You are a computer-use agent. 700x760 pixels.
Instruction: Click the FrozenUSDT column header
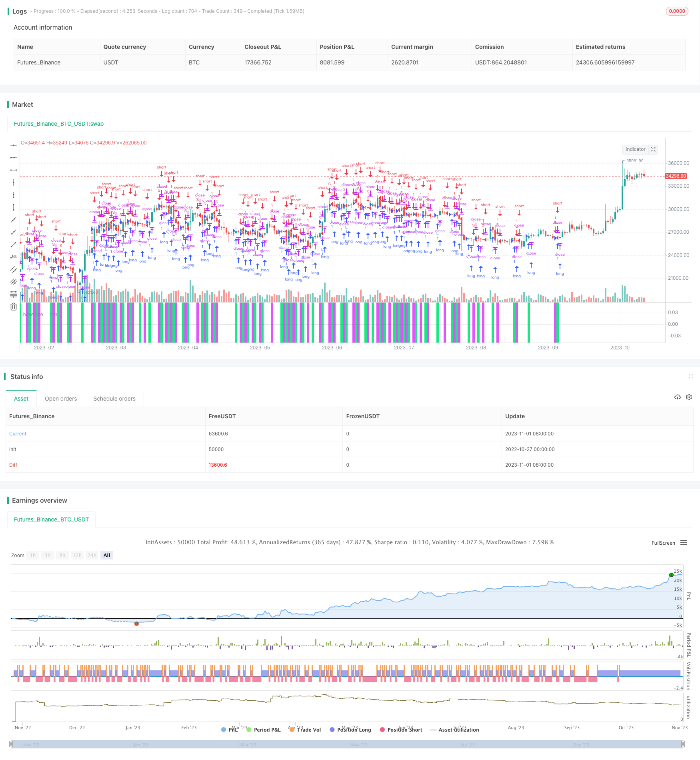[x=363, y=416]
